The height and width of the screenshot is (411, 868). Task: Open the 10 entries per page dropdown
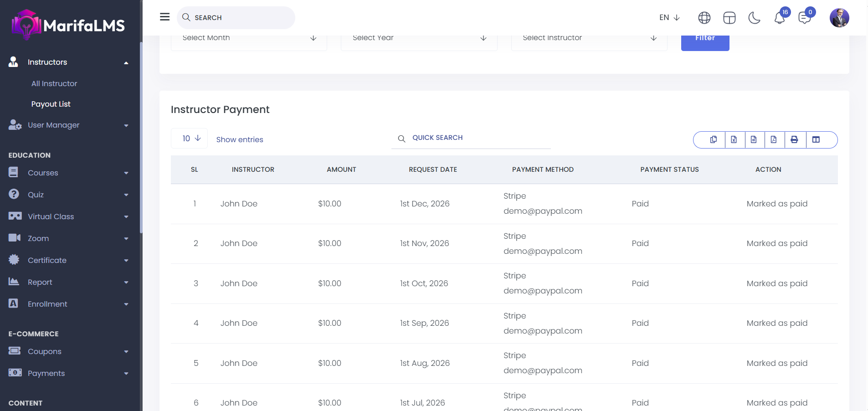coord(190,139)
